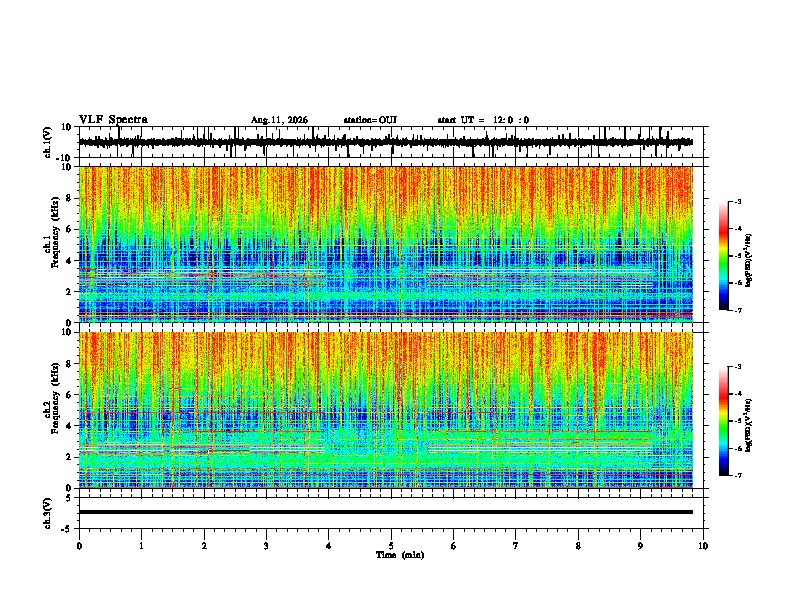Screen dimensions: 792x612
Task: Click inside the ch.2 frequency spectrogram
Action: point(385,410)
